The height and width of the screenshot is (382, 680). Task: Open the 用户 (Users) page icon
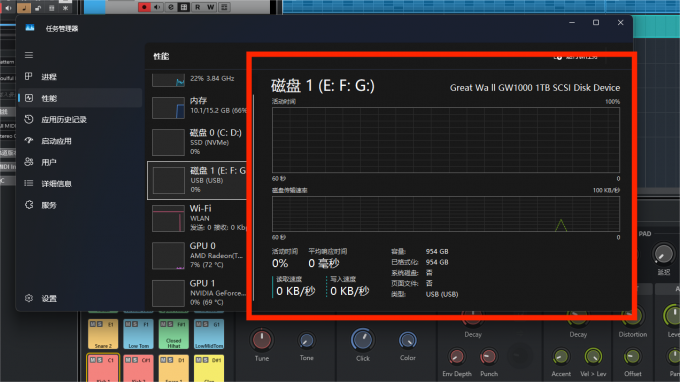(x=29, y=162)
